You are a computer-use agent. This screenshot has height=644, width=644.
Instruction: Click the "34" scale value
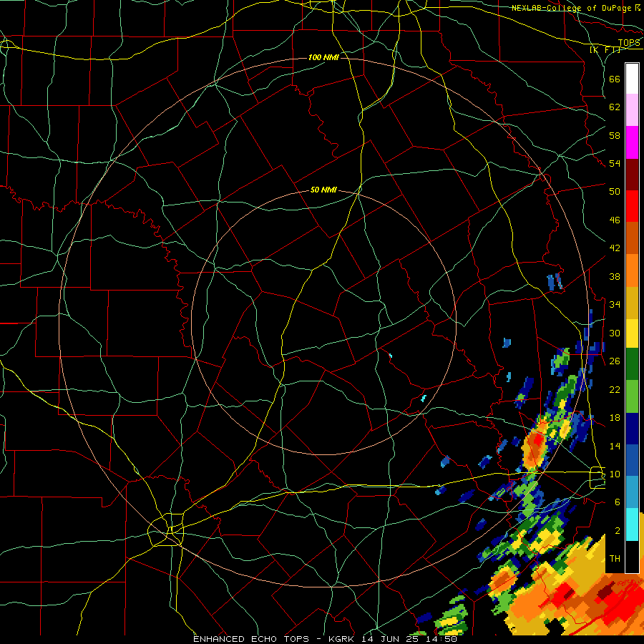click(615, 305)
